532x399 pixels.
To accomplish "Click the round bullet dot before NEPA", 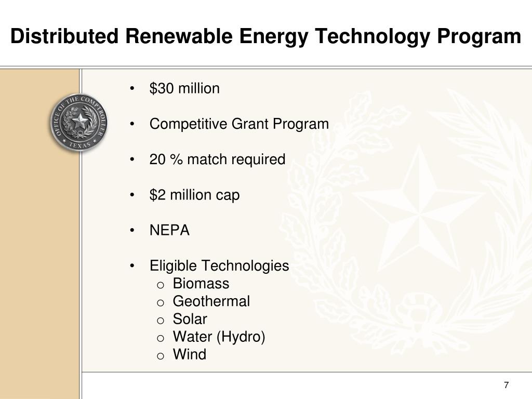I will [132, 230].
